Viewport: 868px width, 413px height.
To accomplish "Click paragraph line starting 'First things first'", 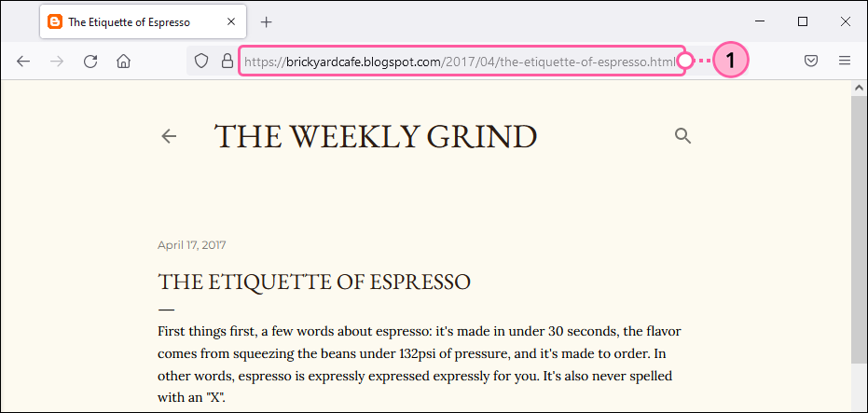I will click(419, 332).
